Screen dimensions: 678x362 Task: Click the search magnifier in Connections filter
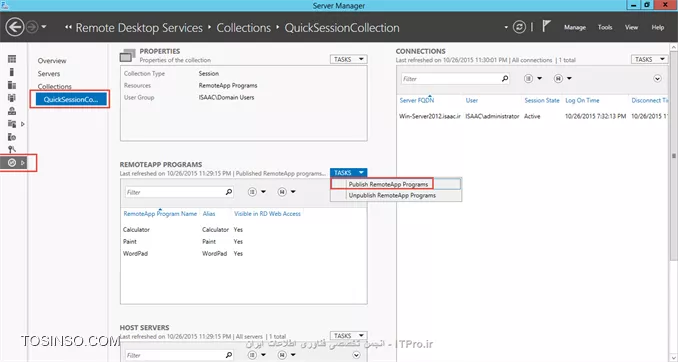[505, 79]
